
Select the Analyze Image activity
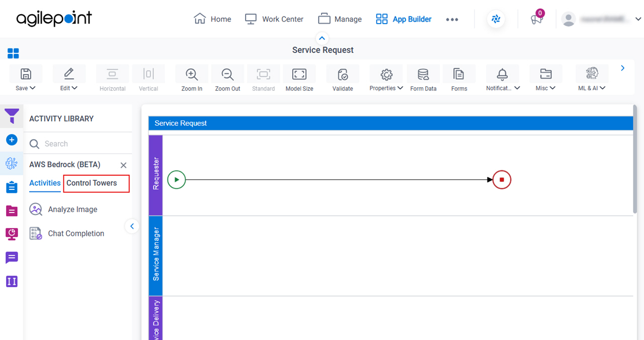63,210
